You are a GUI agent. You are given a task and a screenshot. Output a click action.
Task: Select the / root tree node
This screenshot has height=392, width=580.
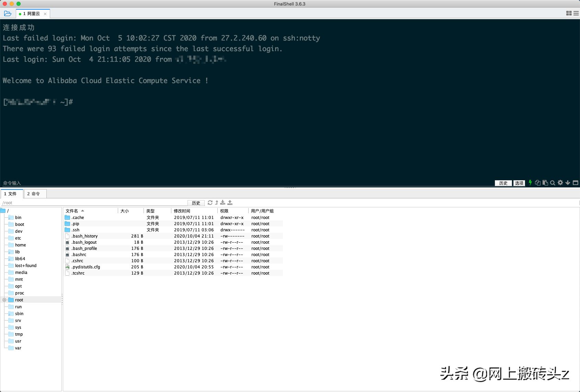(x=8, y=210)
